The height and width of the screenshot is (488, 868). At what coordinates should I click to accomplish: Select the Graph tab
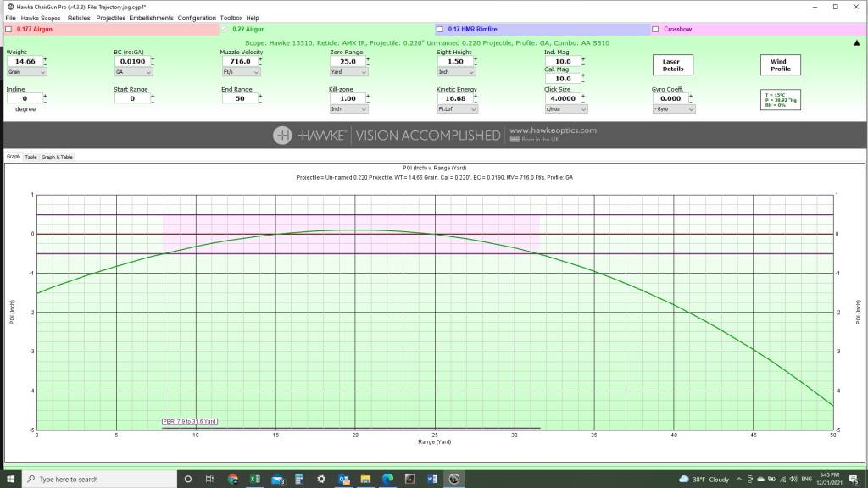click(14, 157)
